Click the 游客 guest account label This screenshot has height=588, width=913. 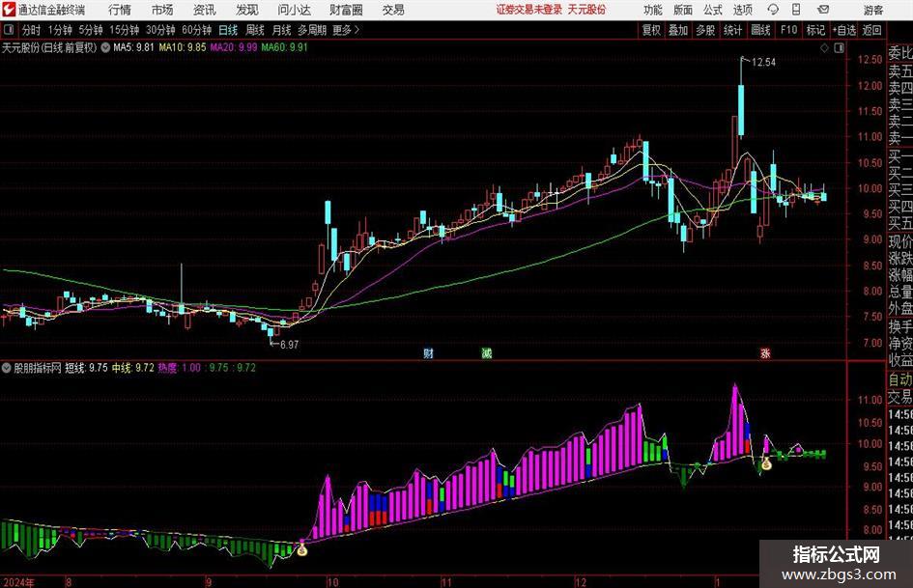(x=873, y=10)
